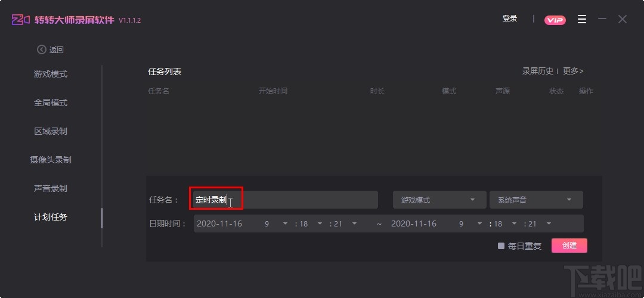Click the start date 2020-11-16 field
This screenshot has height=298, width=644.
point(219,223)
